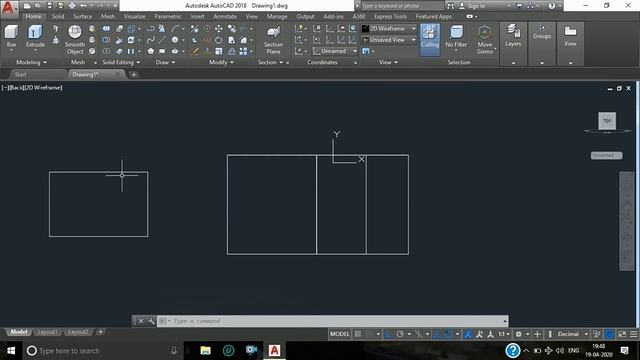Click the Array tool in Modify
Image resolution: width=640 pixels, height=360 pixels.
click(243, 51)
